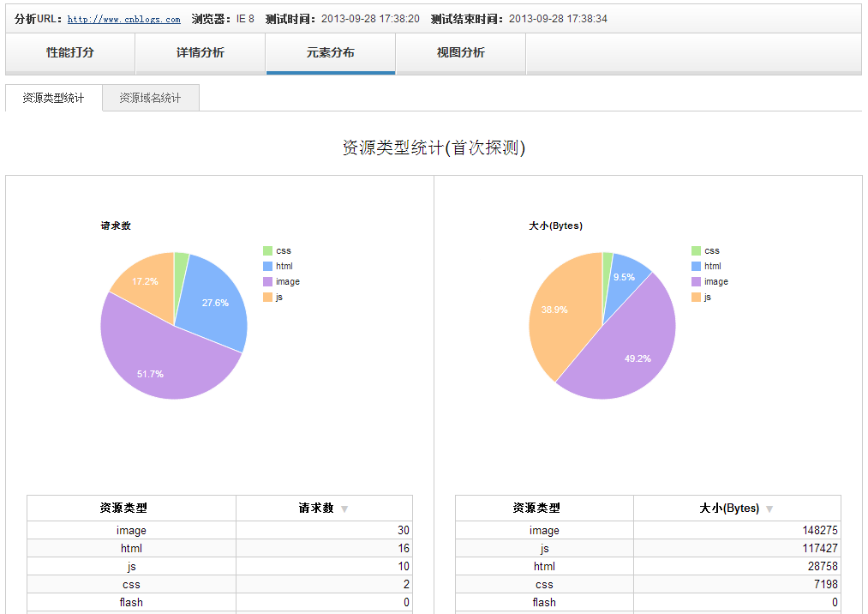Select the html size value 28758
This screenshot has height=614, width=868.
823,566
